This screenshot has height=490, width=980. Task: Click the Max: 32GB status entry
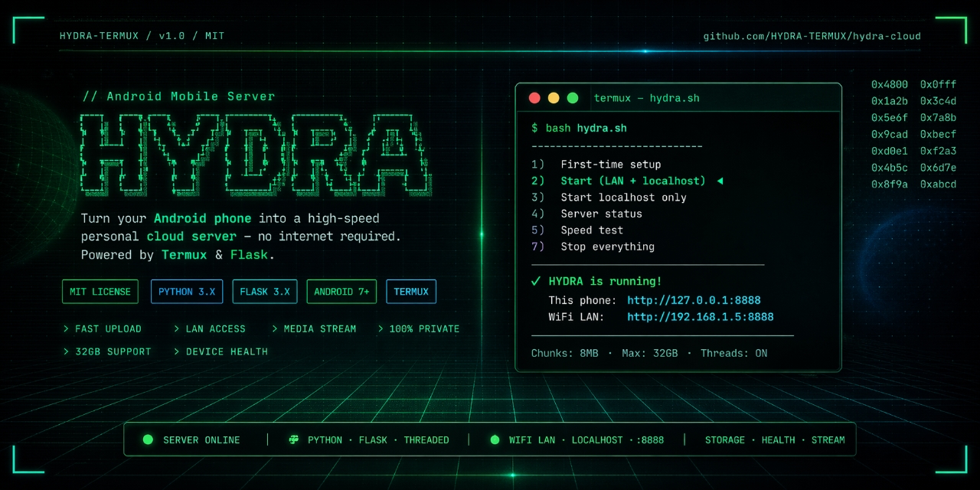649,353
